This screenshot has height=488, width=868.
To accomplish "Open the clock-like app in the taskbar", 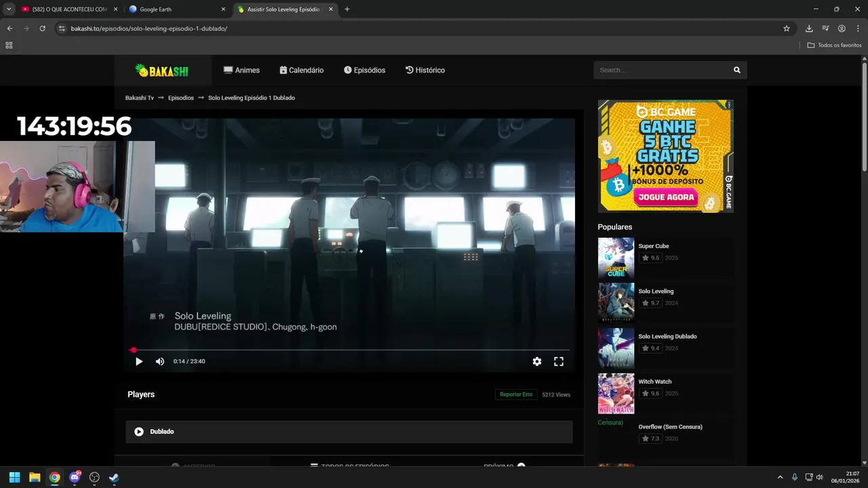I will 94,477.
